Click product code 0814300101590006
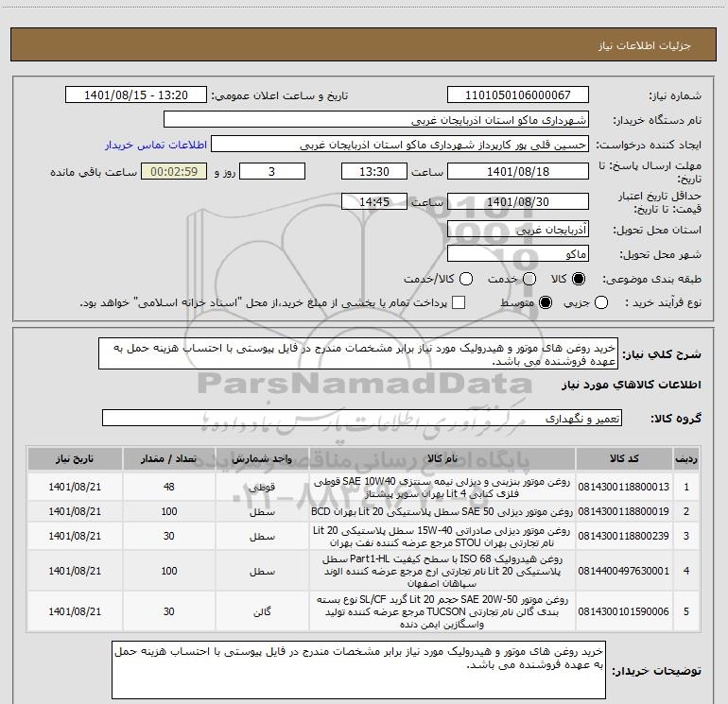The width and height of the screenshot is (728, 704). tap(624, 611)
